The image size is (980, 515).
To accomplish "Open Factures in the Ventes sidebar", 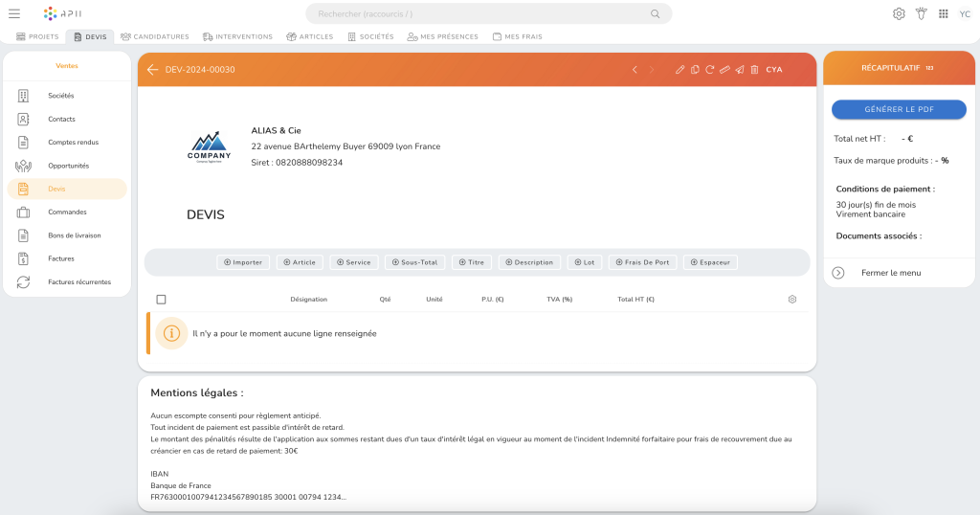I will [x=61, y=258].
